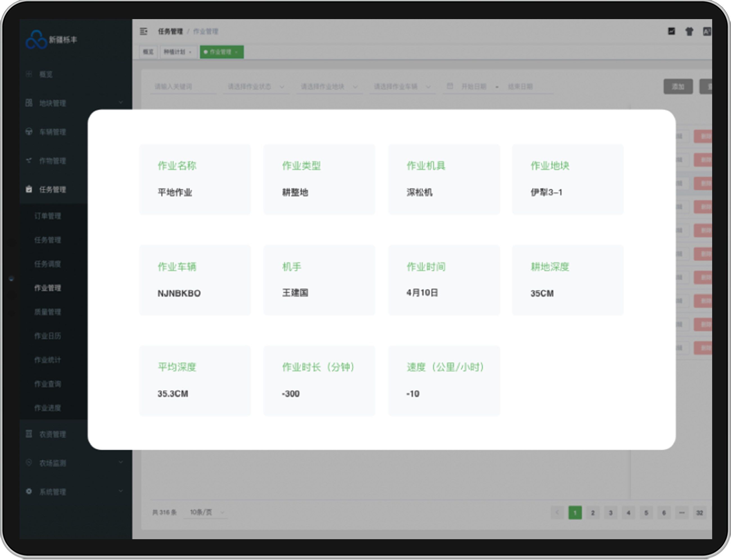The height and width of the screenshot is (560, 731).
Task: Go to page 2 in pagination
Action: (x=593, y=513)
